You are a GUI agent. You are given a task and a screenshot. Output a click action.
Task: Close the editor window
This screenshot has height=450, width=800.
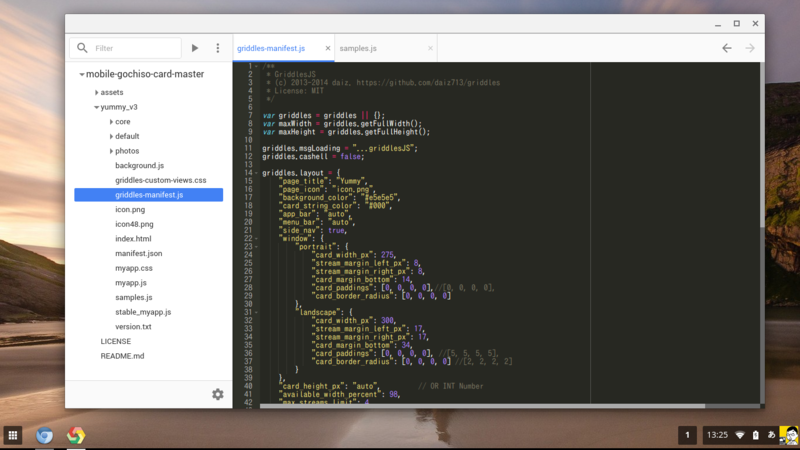[x=755, y=23]
